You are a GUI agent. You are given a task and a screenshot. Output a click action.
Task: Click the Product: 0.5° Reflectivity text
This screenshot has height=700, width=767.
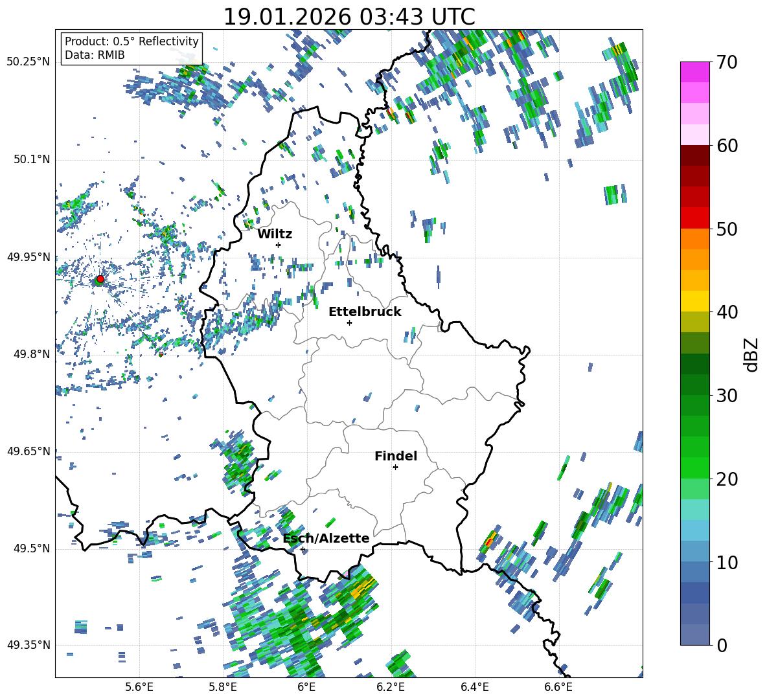132,41
